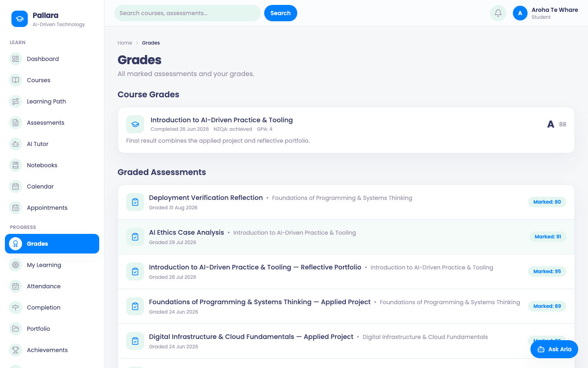588x368 pixels.
Task: Click Aroha Te Whare profile name
Action: click(x=555, y=10)
